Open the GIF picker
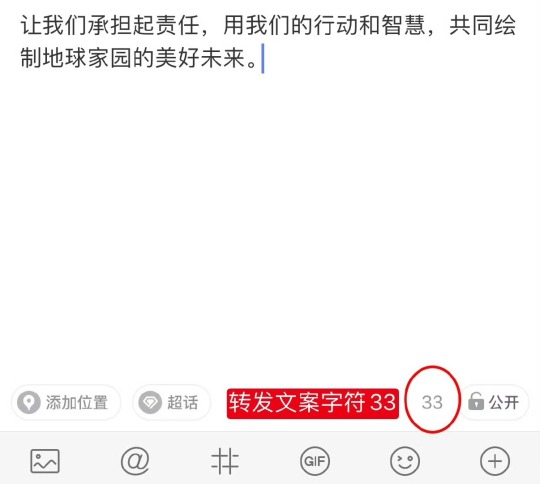Screen dimensions: 540x484 [315, 461]
